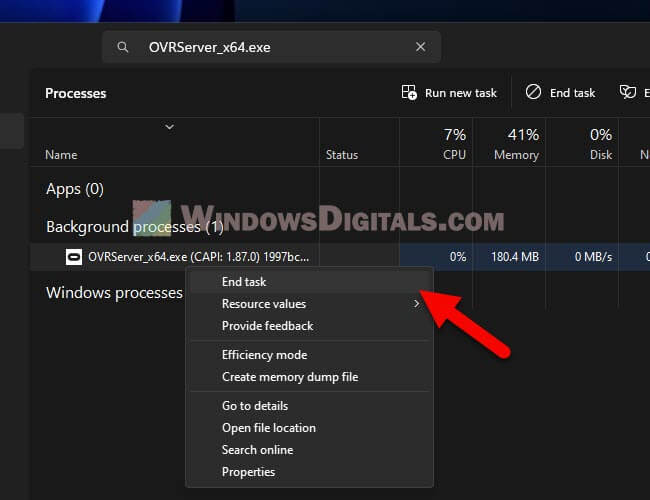This screenshot has height=500, width=650.
Task: Click the Efficiency mode leaf icon in toolbar
Action: 628,92
